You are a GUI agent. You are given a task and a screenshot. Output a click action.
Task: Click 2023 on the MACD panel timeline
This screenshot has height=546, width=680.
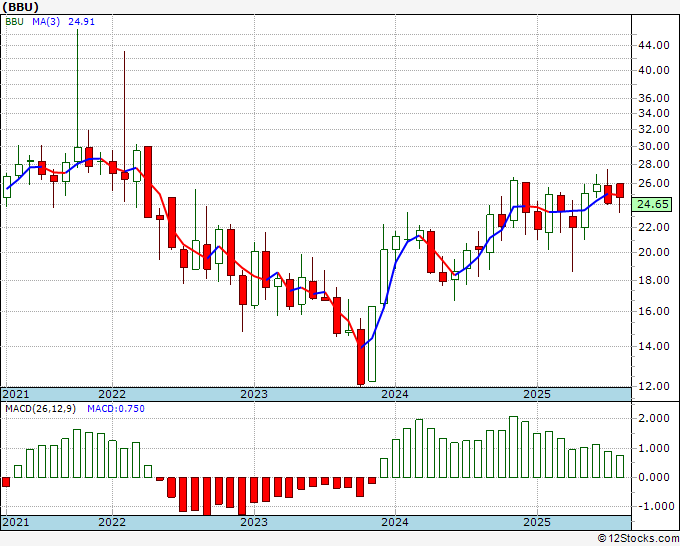tap(254, 522)
